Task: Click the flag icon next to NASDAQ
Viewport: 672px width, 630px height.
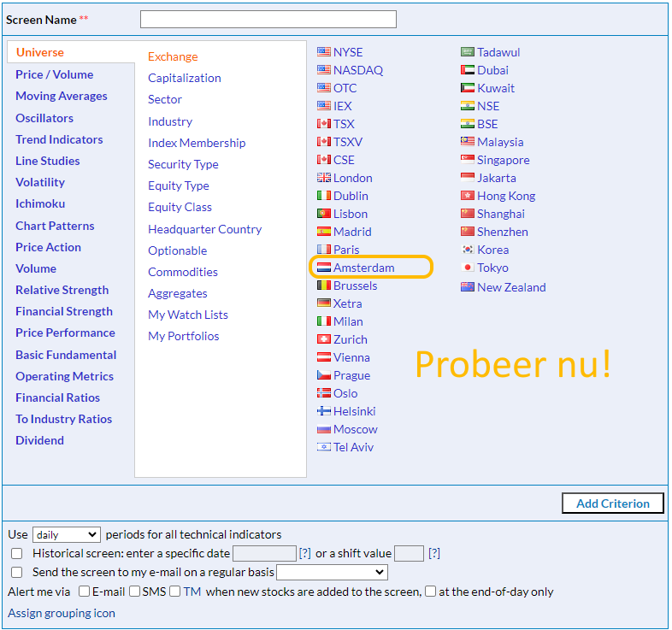Action: pyautogui.click(x=323, y=70)
